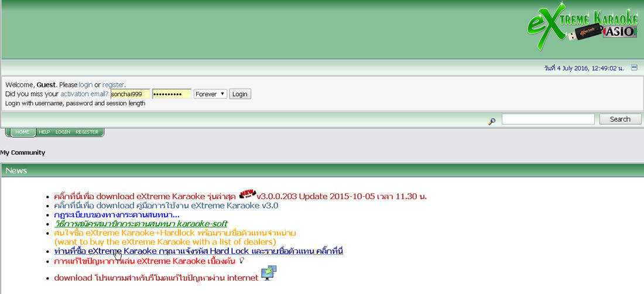This screenshot has width=644, height=294.
Task: Open the Hard Lock code notification link
Action: 198,251
